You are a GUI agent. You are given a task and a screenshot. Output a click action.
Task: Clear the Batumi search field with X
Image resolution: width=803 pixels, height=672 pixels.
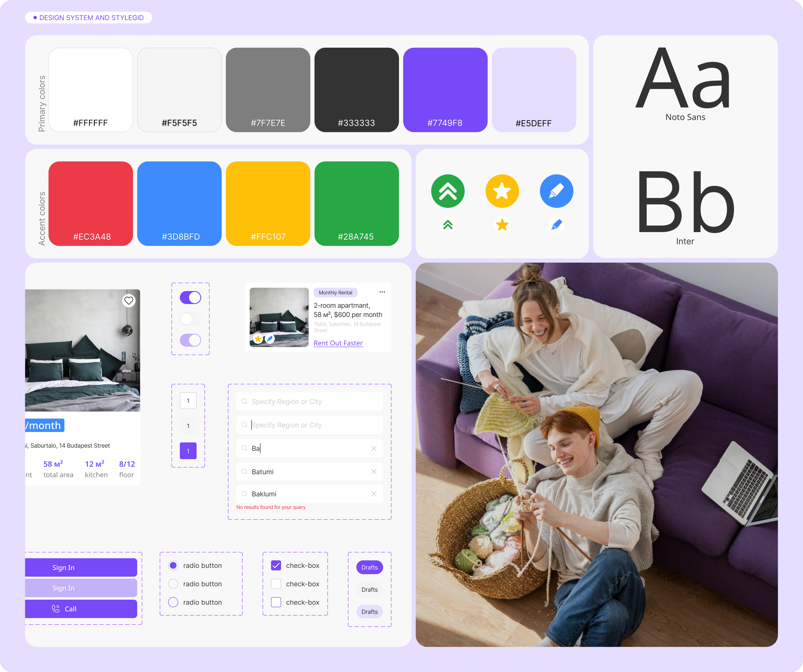pos(374,472)
